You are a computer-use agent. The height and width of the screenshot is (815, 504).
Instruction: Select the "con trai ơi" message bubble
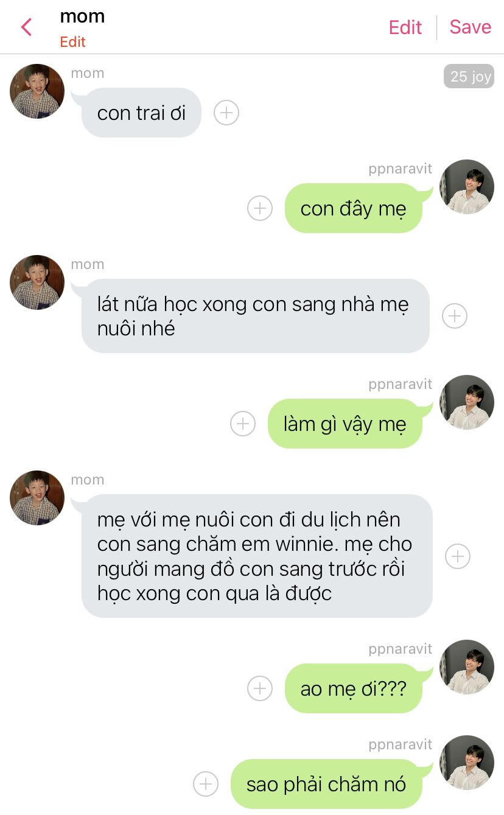click(x=141, y=113)
